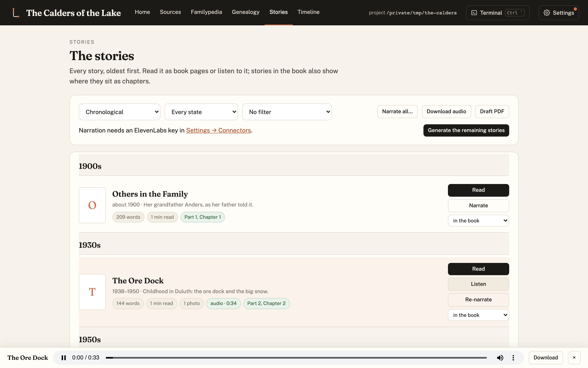Click the Calders of the Lake logo icon

click(16, 13)
